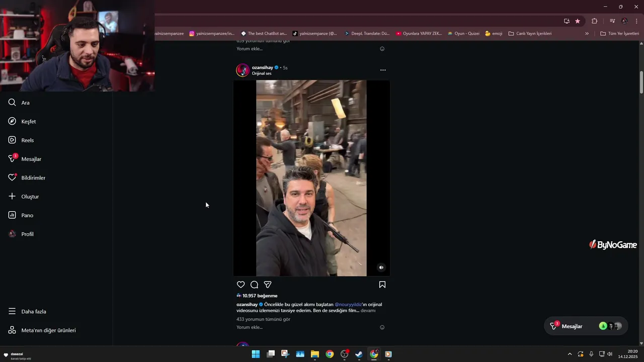Open @nouryyildiz mention in caption
The image size is (644, 362).
coord(348,305)
